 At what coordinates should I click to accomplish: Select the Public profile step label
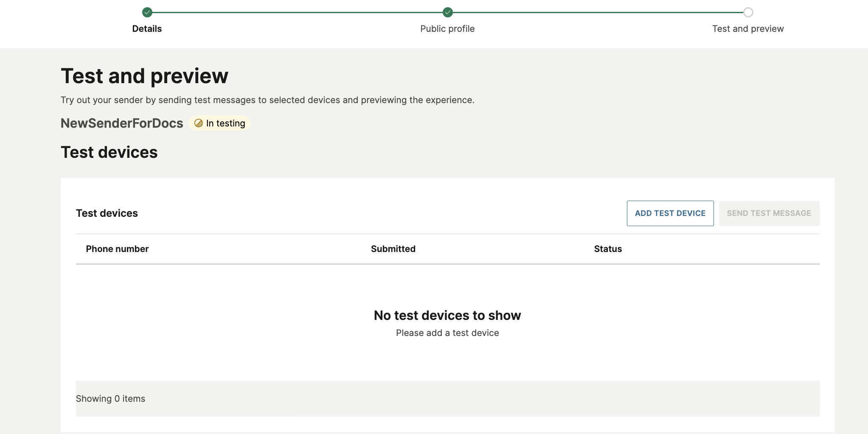point(447,28)
